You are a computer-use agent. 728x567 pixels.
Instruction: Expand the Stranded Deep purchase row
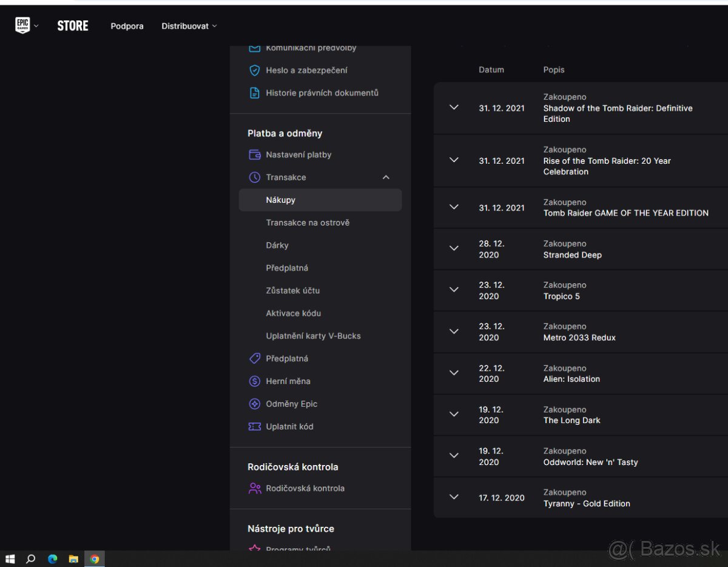click(454, 248)
